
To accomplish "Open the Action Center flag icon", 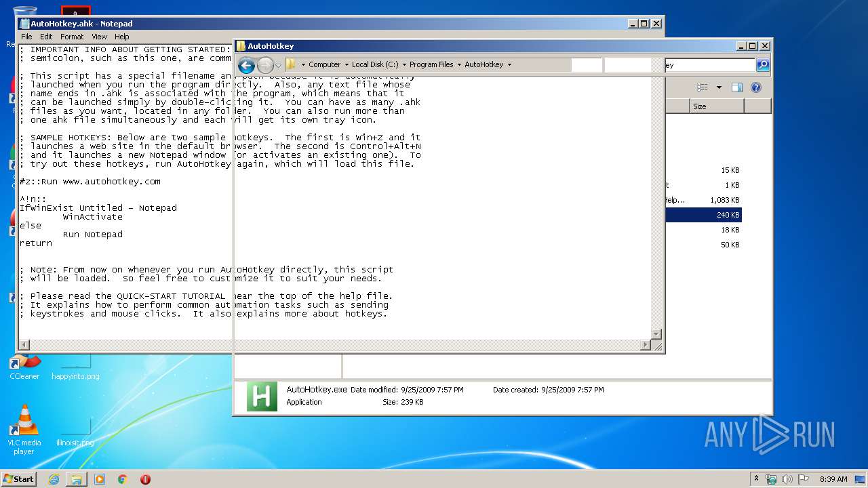I will (803, 479).
